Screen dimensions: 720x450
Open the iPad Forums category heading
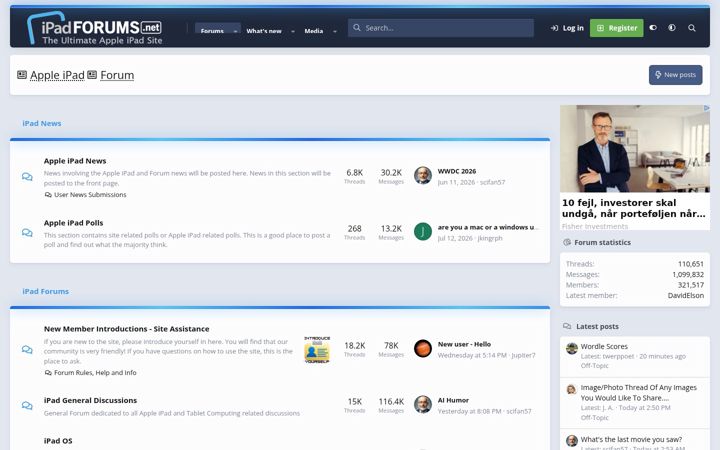[x=45, y=292]
